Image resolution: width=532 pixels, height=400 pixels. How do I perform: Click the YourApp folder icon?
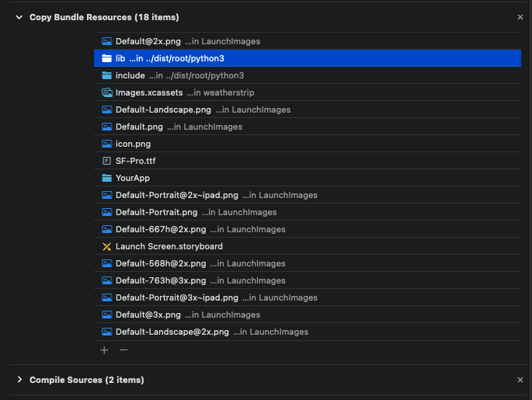click(106, 178)
